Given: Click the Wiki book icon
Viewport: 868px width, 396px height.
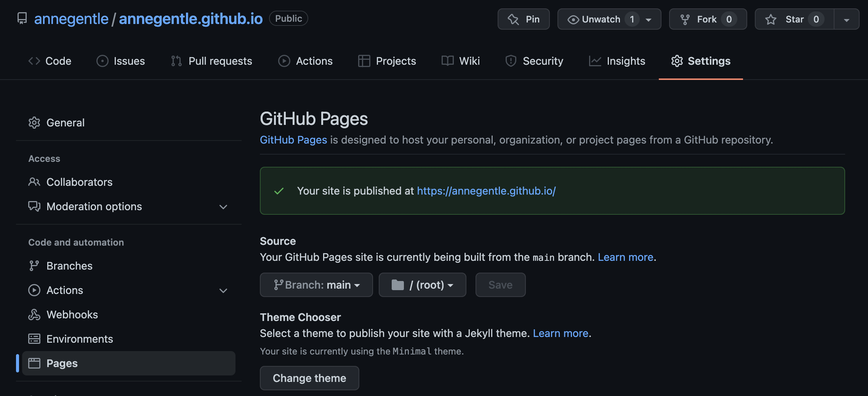Looking at the screenshot, I should click(x=448, y=61).
